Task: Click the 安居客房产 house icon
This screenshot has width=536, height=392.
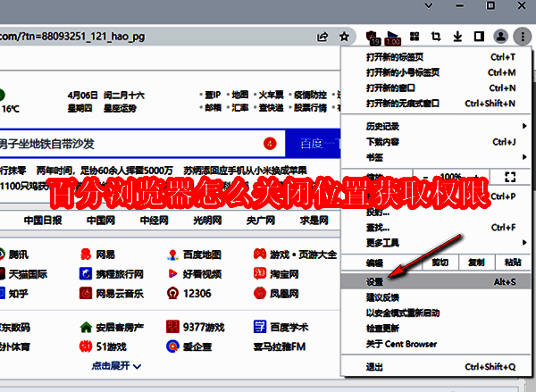Action: point(86,328)
